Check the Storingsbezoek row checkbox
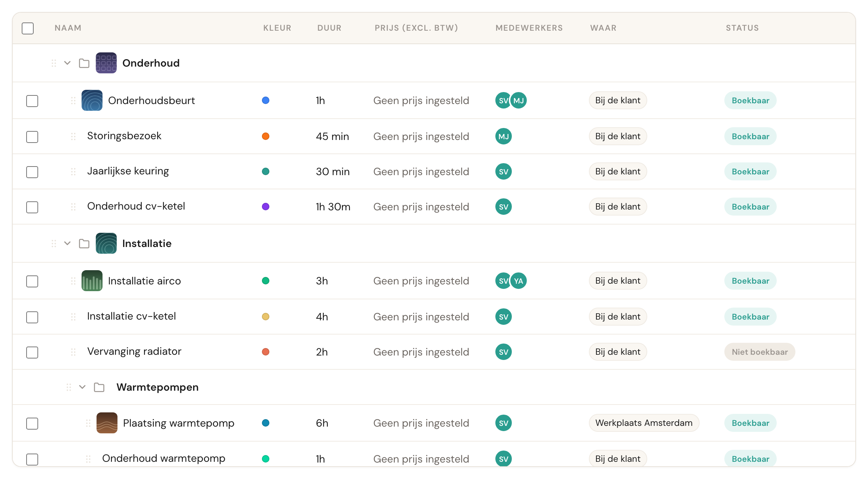The width and height of the screenshot is (868, 479). point(32,137)
